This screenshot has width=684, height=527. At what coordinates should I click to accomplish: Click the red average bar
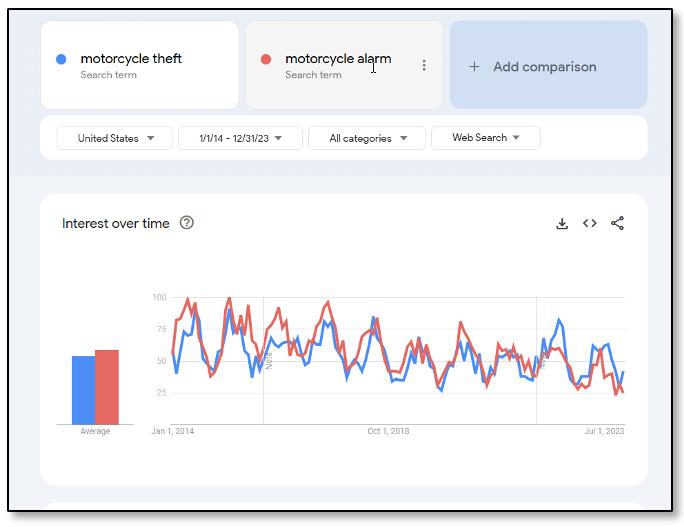coord(107,387)
